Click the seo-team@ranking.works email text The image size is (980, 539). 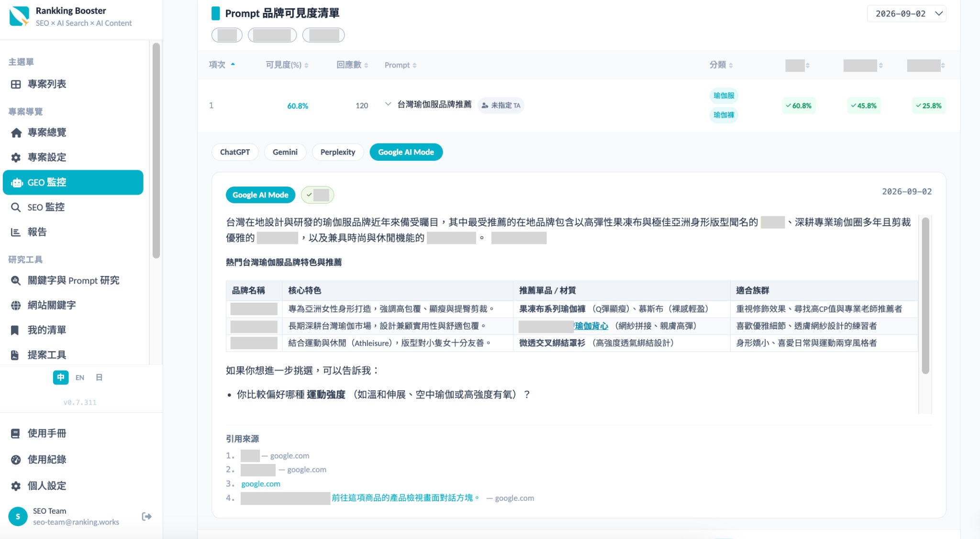[x=76, y=522]
